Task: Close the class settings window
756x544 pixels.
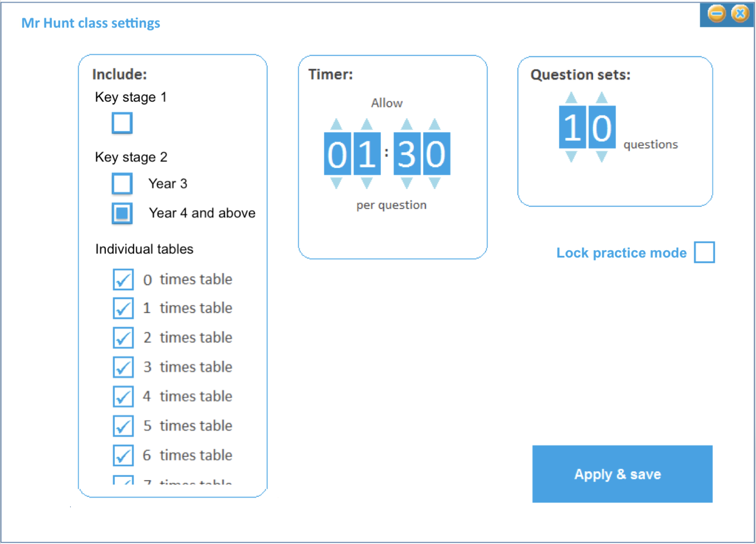Action: click(x=740, y=14)
